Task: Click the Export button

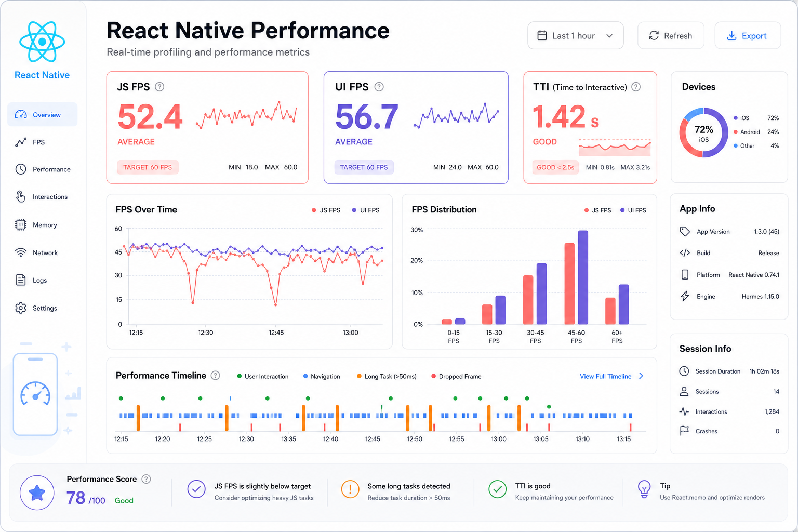Action: (748, 35)
